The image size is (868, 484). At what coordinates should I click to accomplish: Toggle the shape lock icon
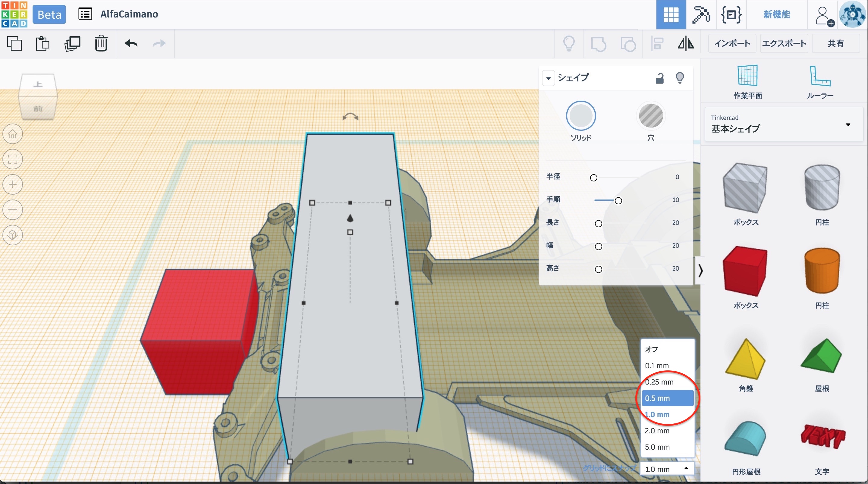coord(659,78)
